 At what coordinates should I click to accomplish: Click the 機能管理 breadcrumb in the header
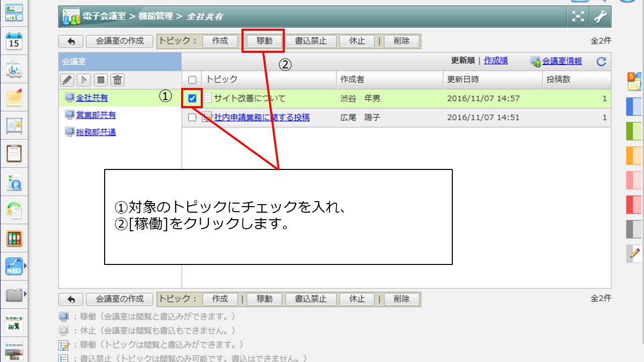[x=155, y=17]
